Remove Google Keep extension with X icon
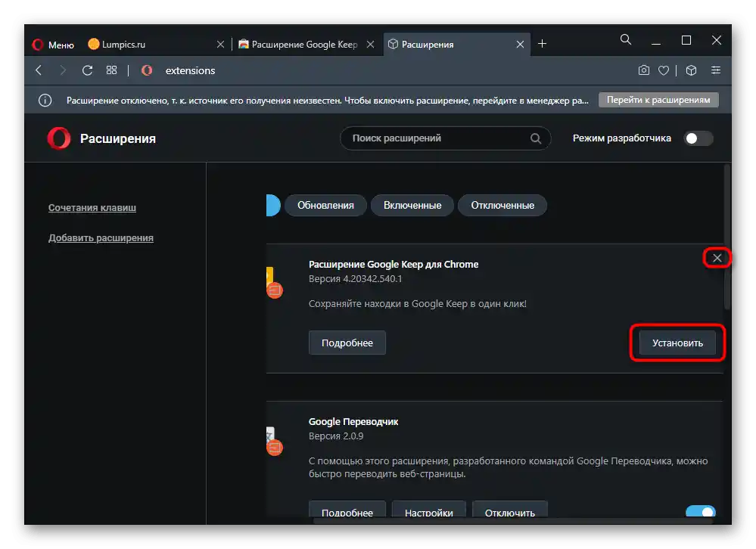 click(x=717, y=258)
